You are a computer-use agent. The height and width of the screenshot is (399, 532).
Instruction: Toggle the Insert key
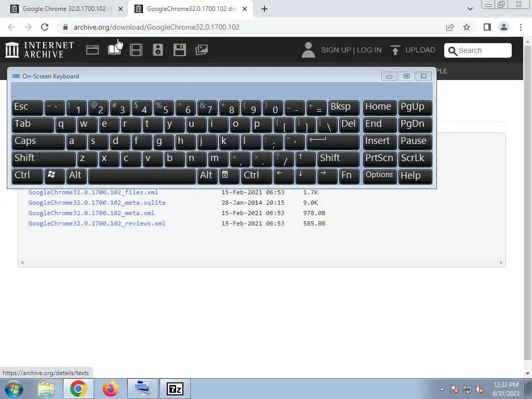pos(379,141)
